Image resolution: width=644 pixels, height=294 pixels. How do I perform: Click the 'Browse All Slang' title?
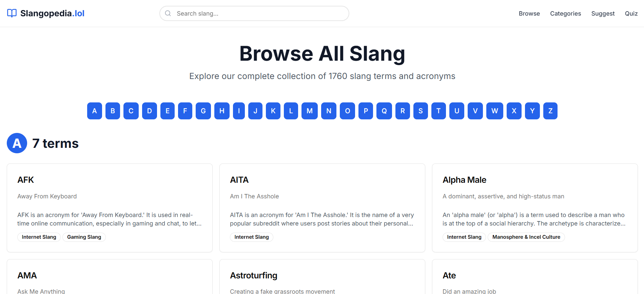(x=322, y=54)
